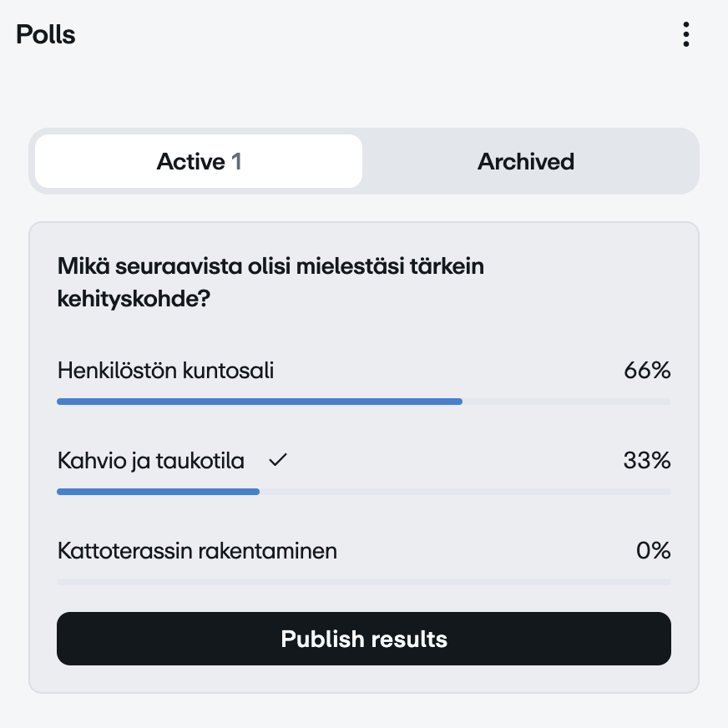Pick the Kattoterassin rakentaminen option label
The width and height of the screenshot is (728, 728).
coord(197,551)
